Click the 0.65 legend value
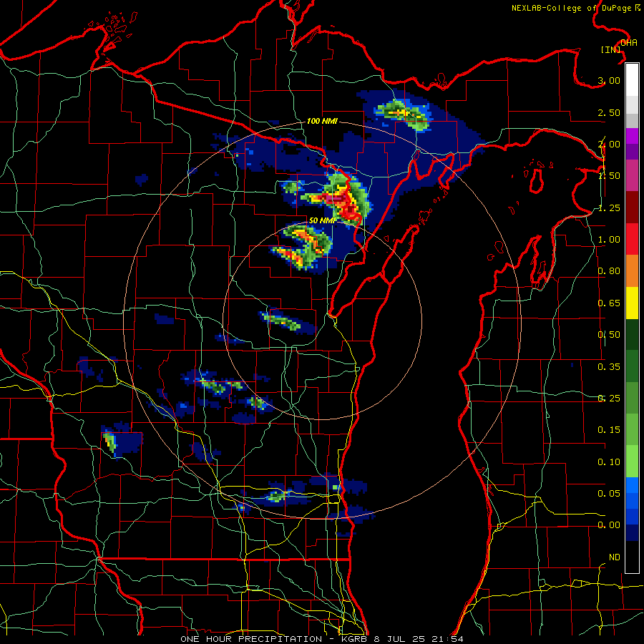This screenshot has width=644, height=644. pyautogui.click(x=609, y=303)
